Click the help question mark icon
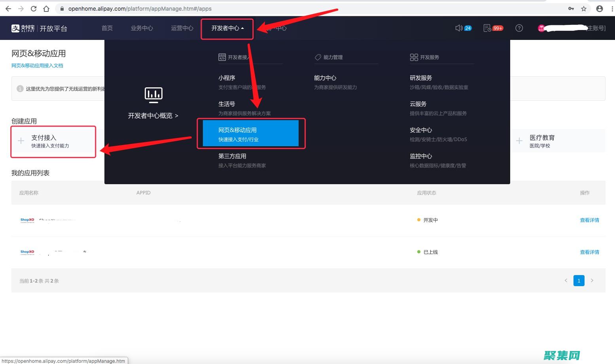 pyautogui.click(x=519, y=28)
